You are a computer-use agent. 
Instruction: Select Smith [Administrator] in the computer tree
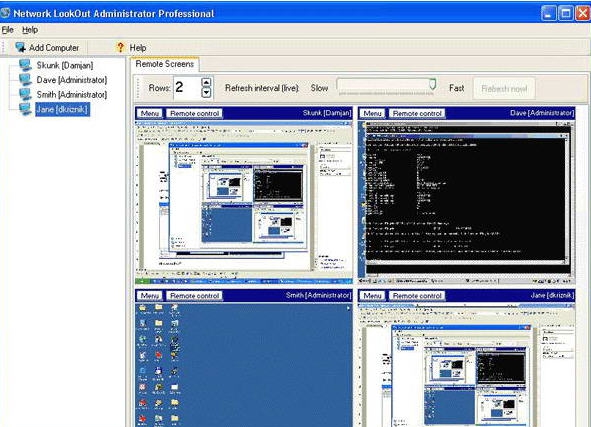[x=72, y=95]
